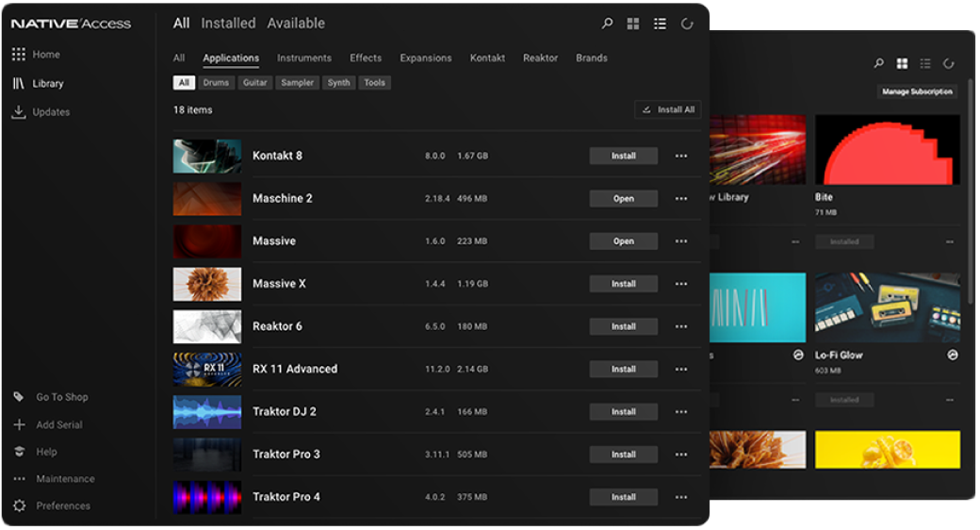
Task: Install RX 11 Advanced
Action: pyautogui.click(x=623, y=369)
